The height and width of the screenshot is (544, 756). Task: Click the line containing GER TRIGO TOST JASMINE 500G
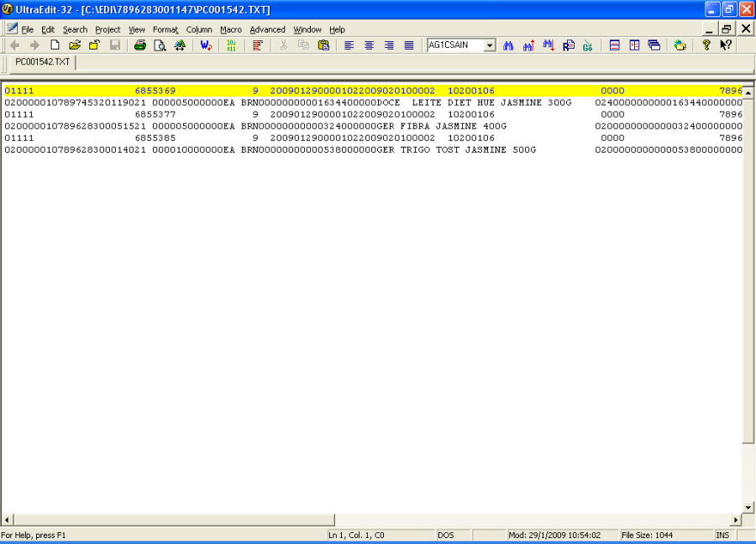(x=373, y=150)
